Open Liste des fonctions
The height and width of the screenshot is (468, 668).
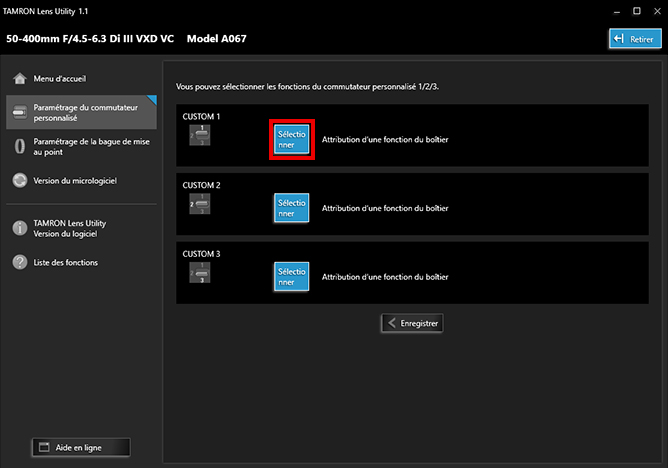pyautogui.click(x=81, y=262)
